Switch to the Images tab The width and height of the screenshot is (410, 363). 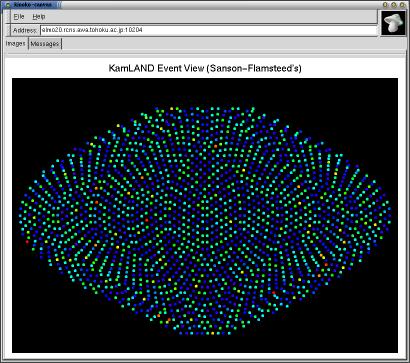tap(16, 44)
